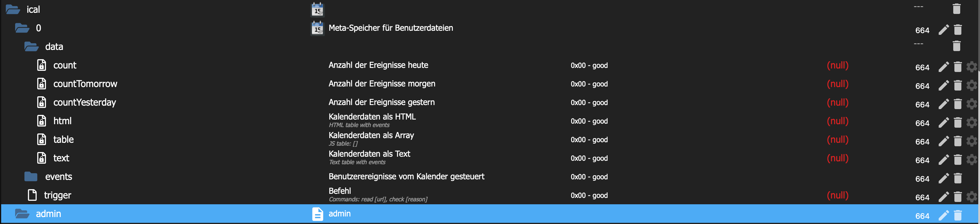Click pencil icon on html row

point(943,123)
